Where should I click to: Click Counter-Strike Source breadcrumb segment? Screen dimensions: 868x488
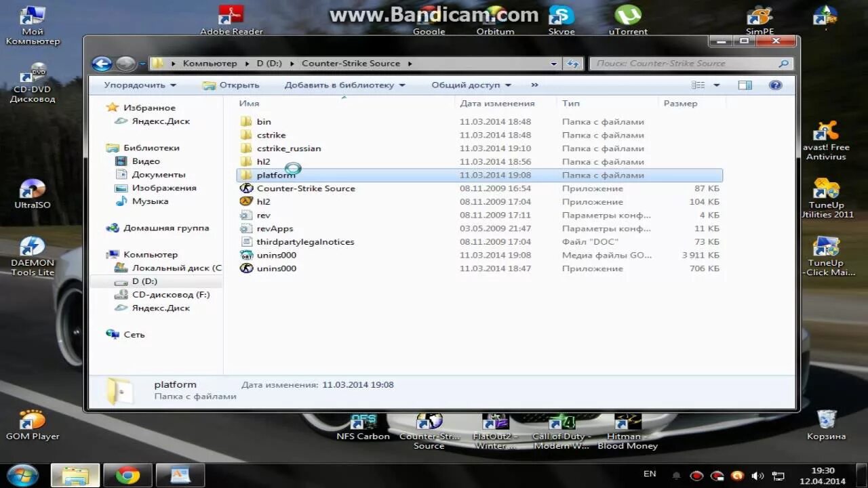[351, 63]
